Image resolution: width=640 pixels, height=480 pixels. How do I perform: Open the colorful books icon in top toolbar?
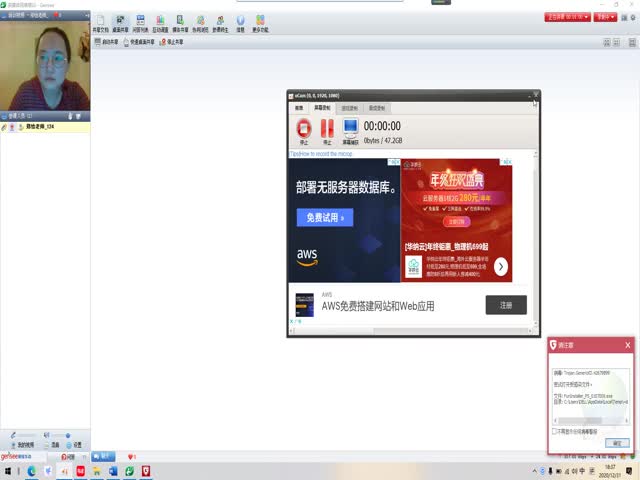pos(160,24)
